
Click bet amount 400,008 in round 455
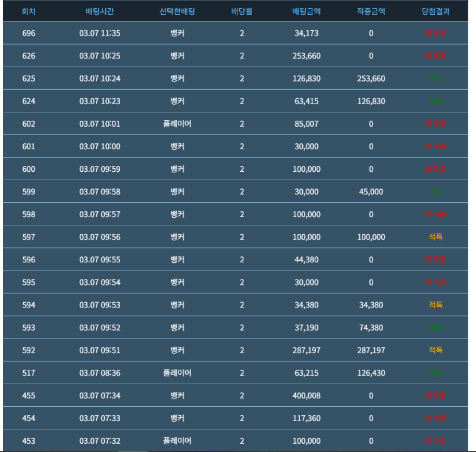(x=306, y=395)
